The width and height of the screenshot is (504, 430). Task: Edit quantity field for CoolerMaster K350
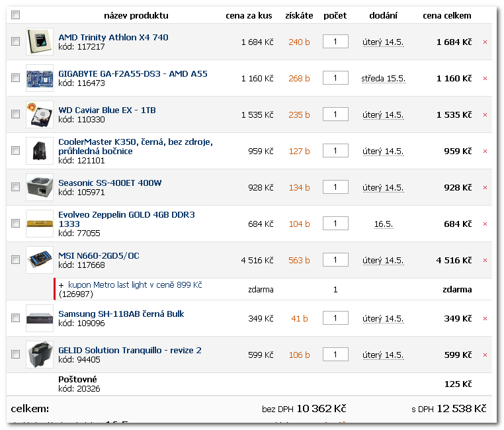[x=335, y=150]
